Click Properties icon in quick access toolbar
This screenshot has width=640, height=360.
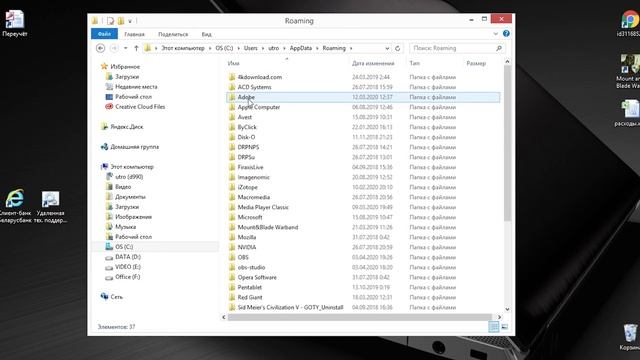pos(111,20)
